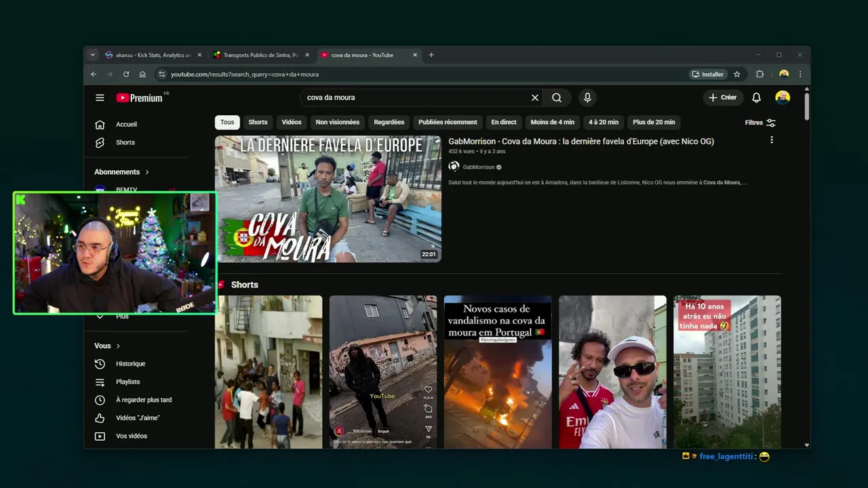Click the browser address bar URL
The width and height of the screenshot is (868, 488).
click(245, 75)
